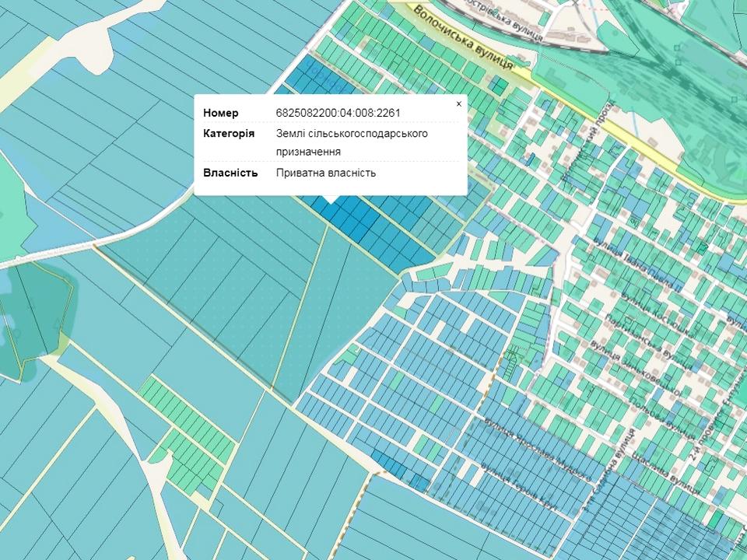The height and width of the screenshot is (560, 747).
Task: Click the "Категорія" field label
Action: pos(228,134)
